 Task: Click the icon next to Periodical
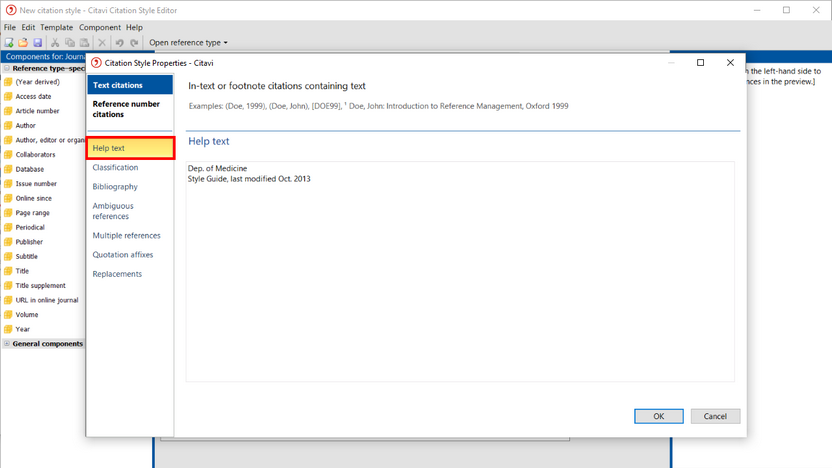point(8,227)
